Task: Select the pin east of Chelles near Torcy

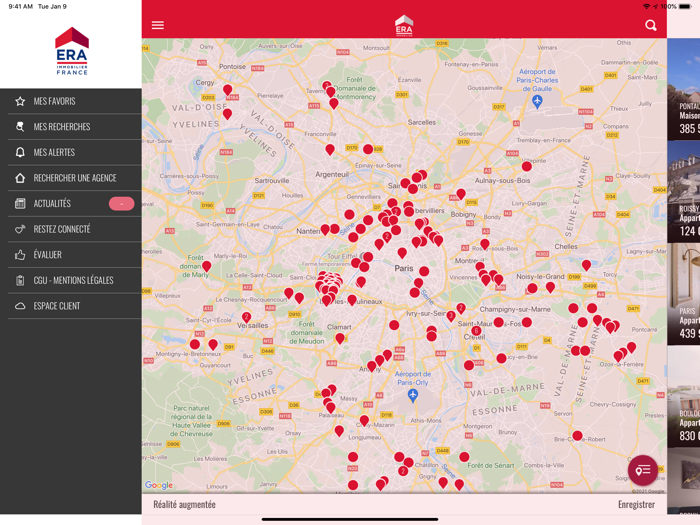Action: (x=586, y=266)
